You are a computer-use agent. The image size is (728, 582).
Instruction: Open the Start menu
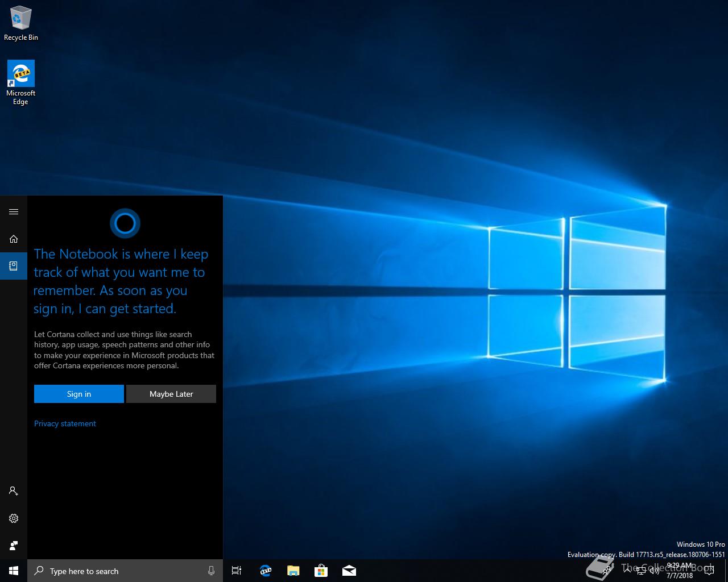pyautogui.click(x=14, y=571)
